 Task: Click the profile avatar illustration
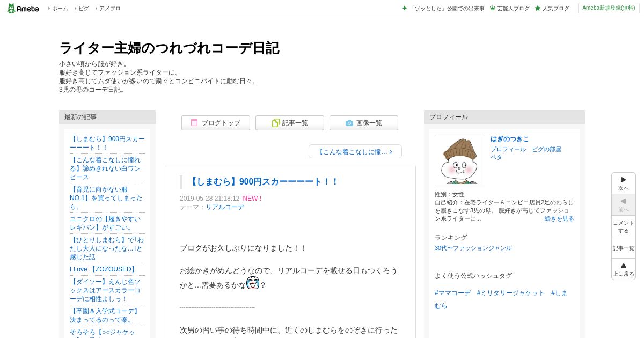(x=460, y=160)
